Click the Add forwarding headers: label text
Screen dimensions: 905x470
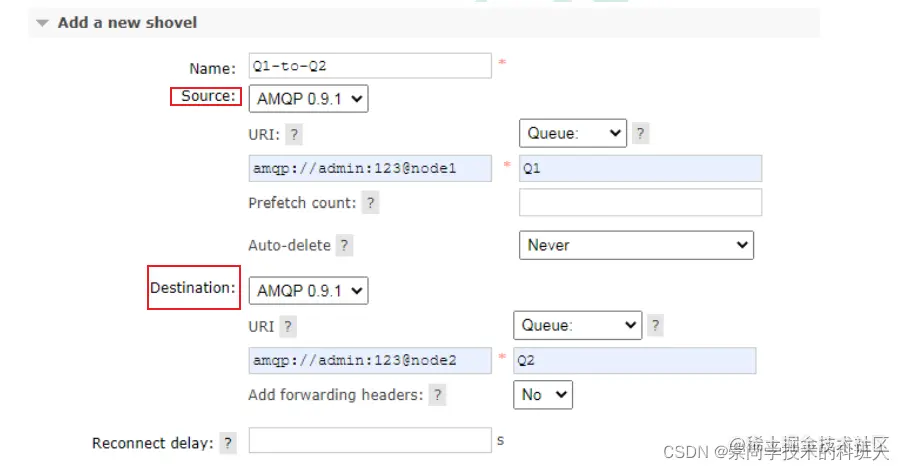335,395
